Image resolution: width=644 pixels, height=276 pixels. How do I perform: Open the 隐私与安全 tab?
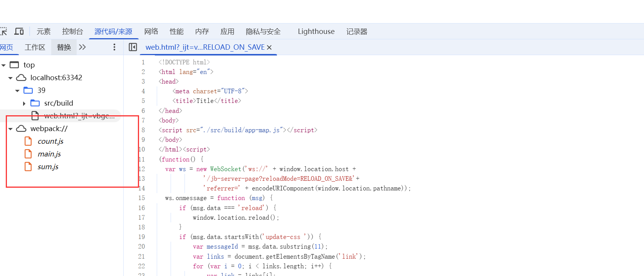coord(263,31)
